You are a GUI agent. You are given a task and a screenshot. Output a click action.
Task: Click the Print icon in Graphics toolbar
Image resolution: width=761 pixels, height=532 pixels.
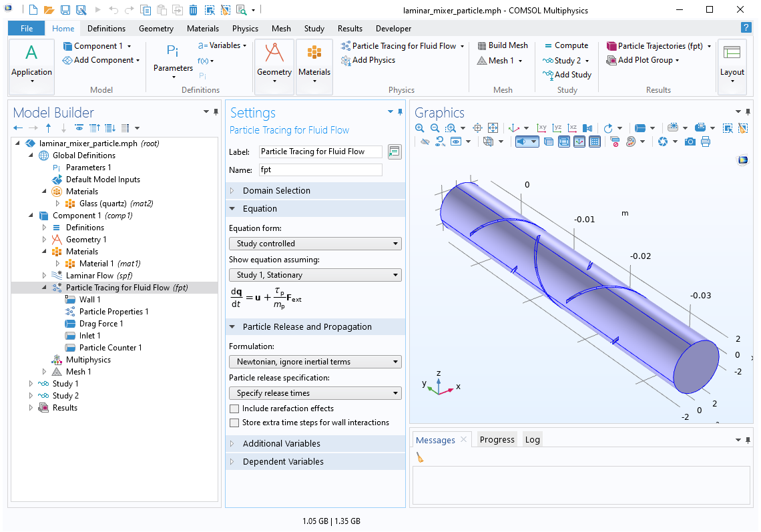pyautogui.click(x=706, y=142)
